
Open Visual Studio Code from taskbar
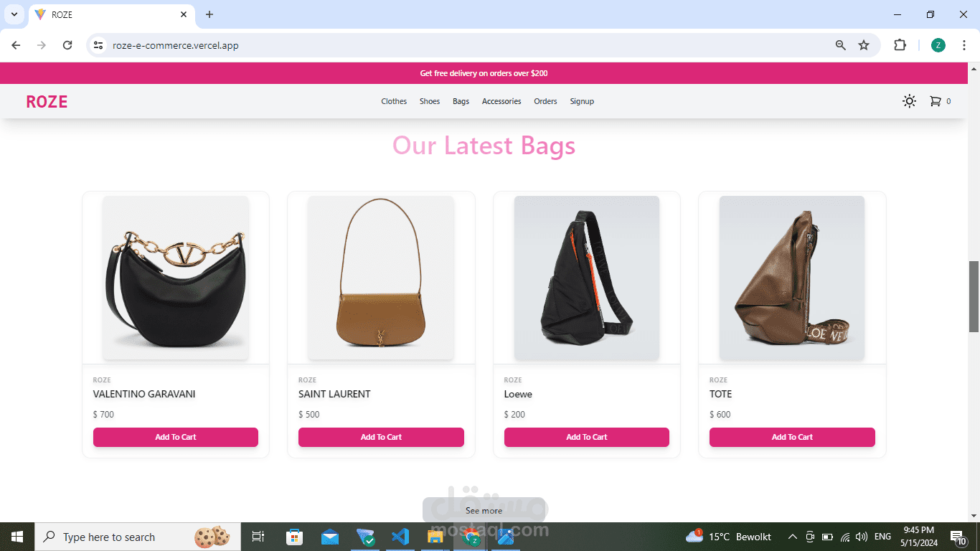tap(400, 537)
